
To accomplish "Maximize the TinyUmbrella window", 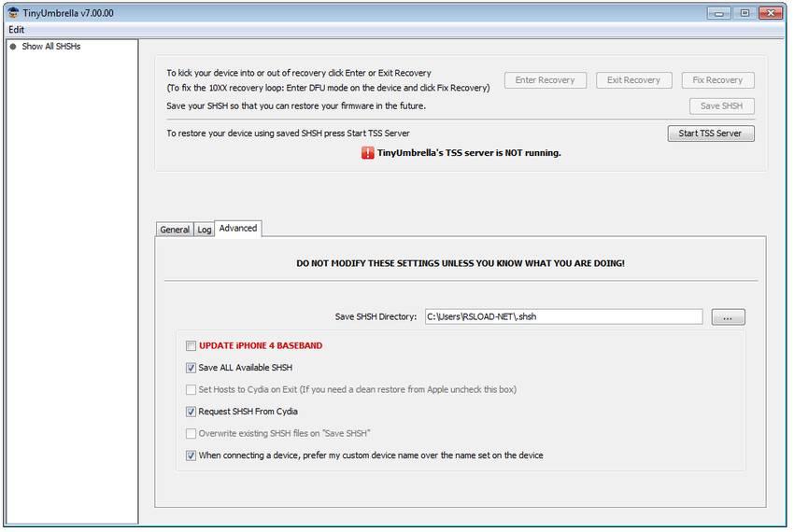I will click(744, 13).
